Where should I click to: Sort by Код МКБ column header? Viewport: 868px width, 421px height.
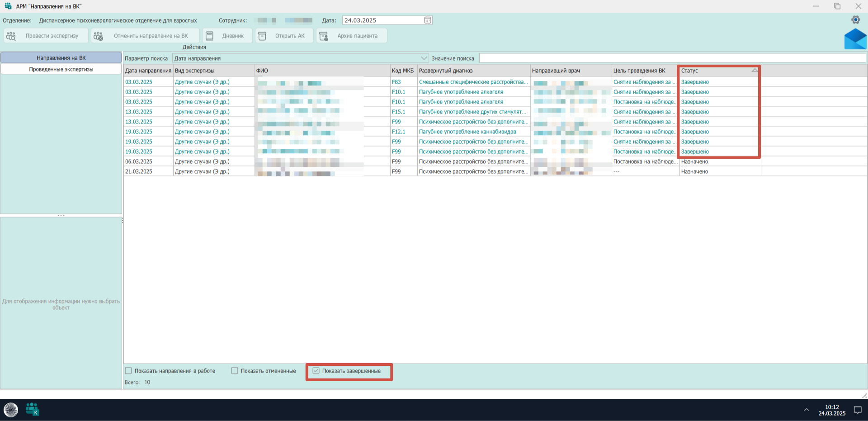[404, 71]
